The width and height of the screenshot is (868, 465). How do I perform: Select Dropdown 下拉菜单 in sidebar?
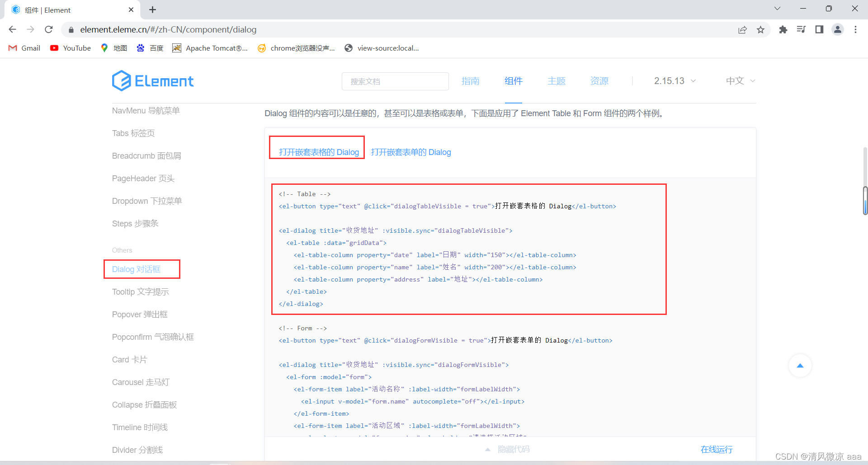click(147, 201)
